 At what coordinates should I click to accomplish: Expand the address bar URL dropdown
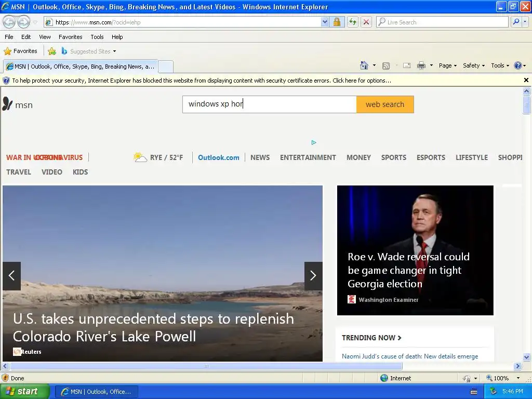point(325,22)
